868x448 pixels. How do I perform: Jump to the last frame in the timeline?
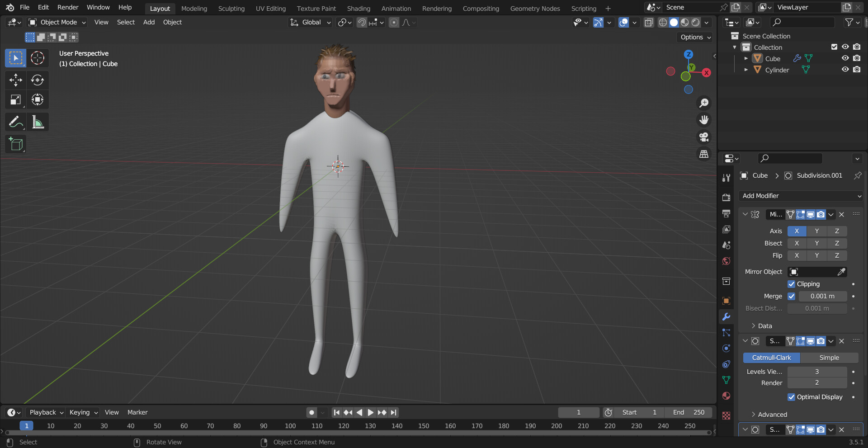click(393, 412)
